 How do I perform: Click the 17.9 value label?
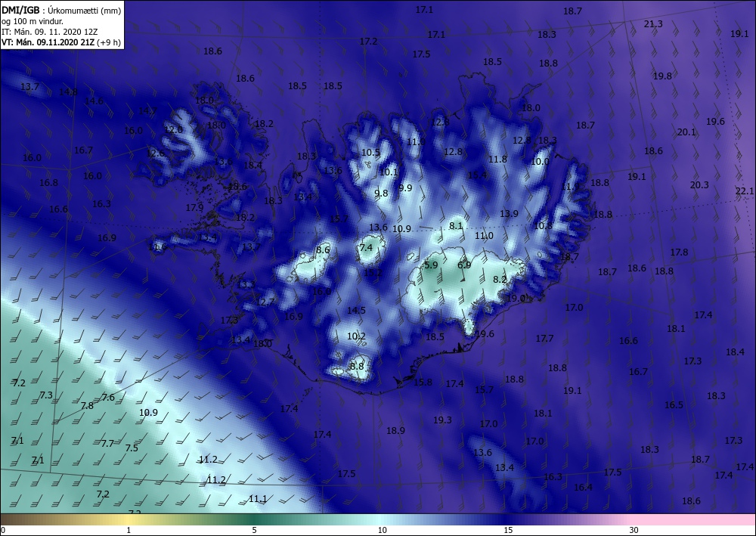tap(195, 208)
